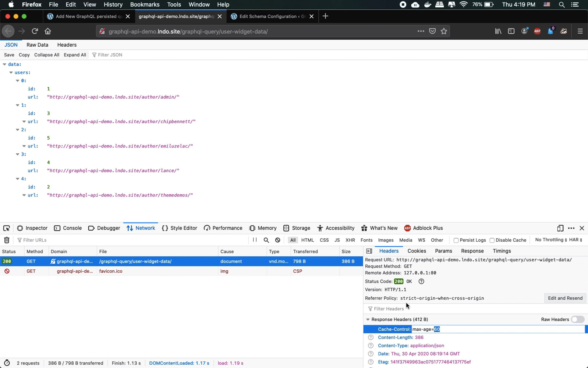Collapse the data node in JSON

(4, 64)
